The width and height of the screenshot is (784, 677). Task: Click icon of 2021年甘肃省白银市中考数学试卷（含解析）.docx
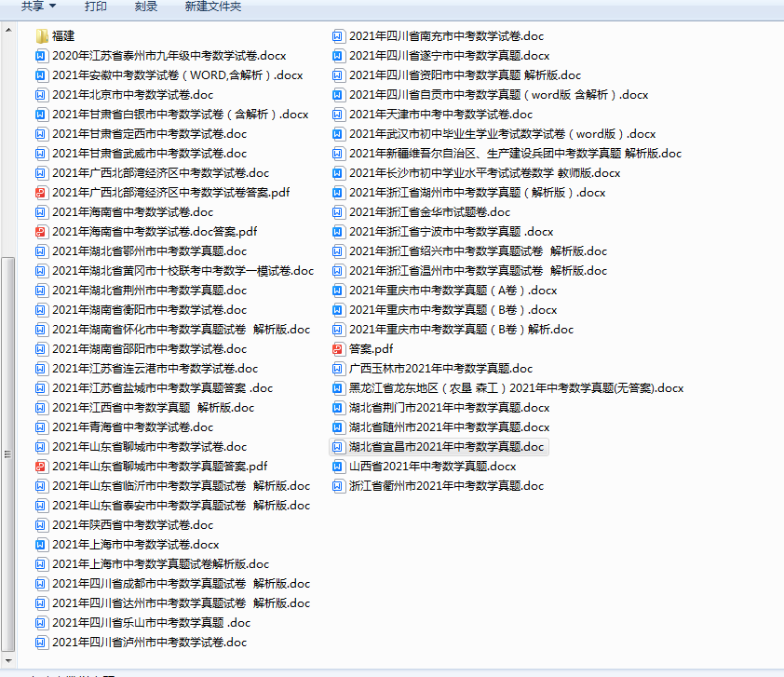(41, 115)
